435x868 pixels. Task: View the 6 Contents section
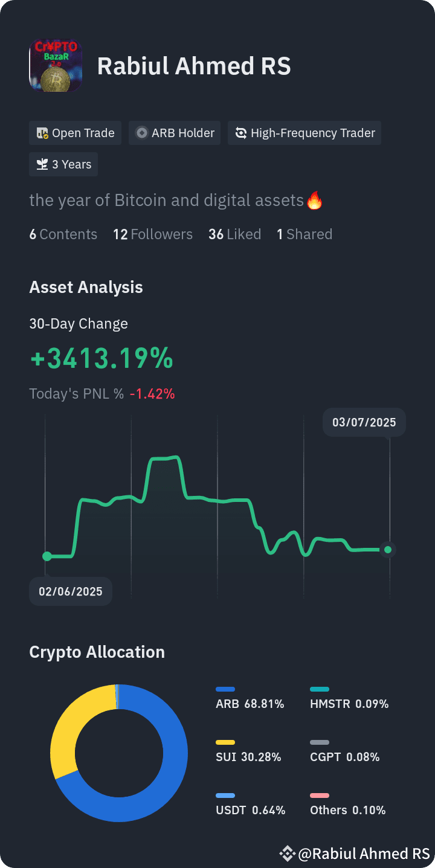[x=63, y=234]
